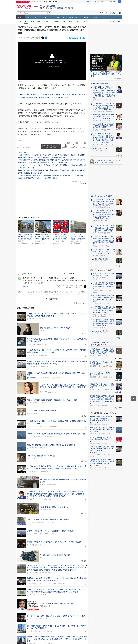Open article 外国人の日本国籍取得を厳格化へ
Image resolution: width=138 pixels, height=644 pixels.
point(52,400)
